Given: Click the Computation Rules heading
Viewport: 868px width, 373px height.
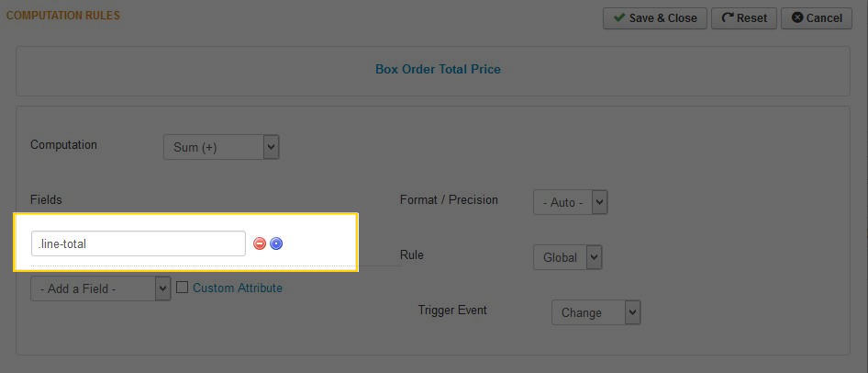Looking at the screenshot, I should (62, 16).
